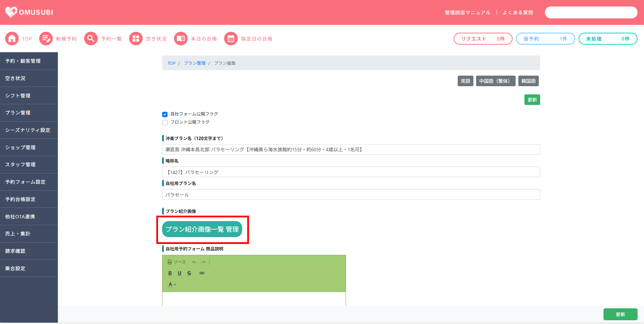Click the 空き状況 grid icon

click(x=136, y=38)
